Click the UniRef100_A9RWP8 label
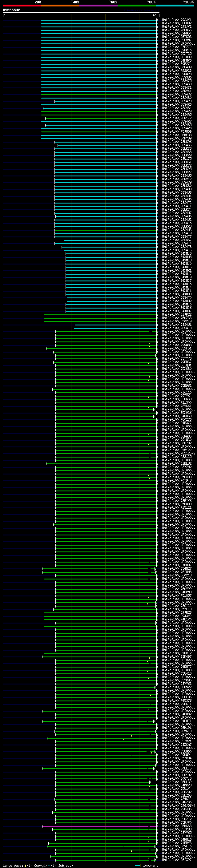This screenshot has width=197, height=868. (176, 74)
